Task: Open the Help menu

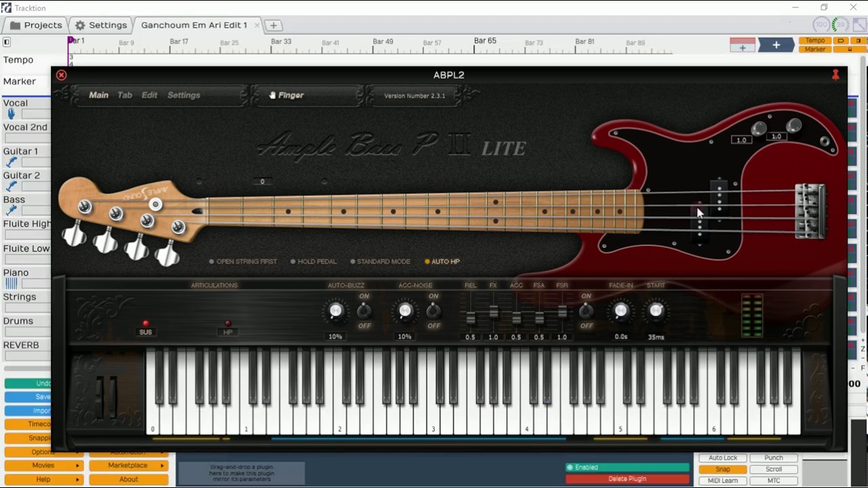Action: pyautogui.click(x=43, y=480)
